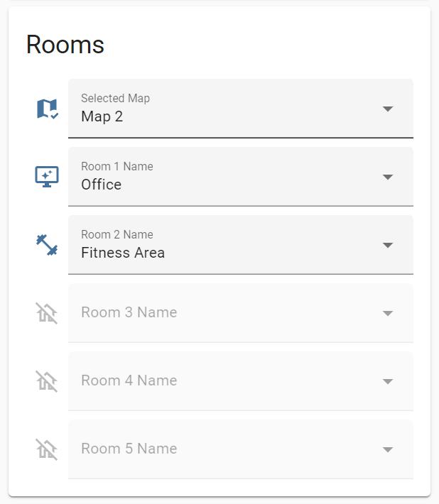Click the dumbbell icon for Fitness Area
Screen dimensions: 439x504
[x=47, y=245]
